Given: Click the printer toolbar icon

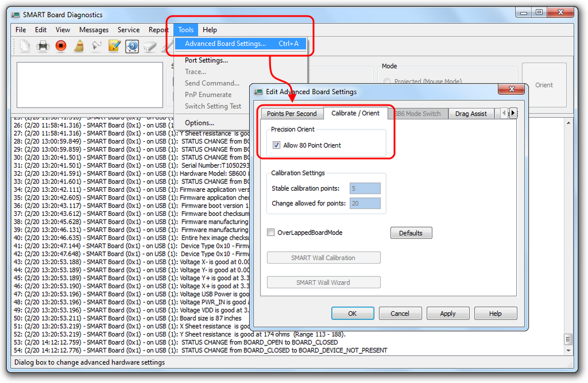Looking at the screenshot, I should click(43, 46).
